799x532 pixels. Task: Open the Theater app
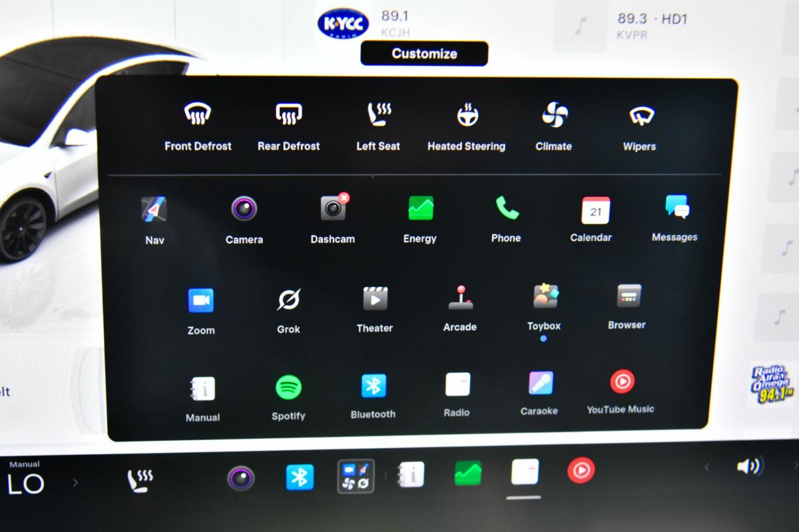click(x=375, y=309)
